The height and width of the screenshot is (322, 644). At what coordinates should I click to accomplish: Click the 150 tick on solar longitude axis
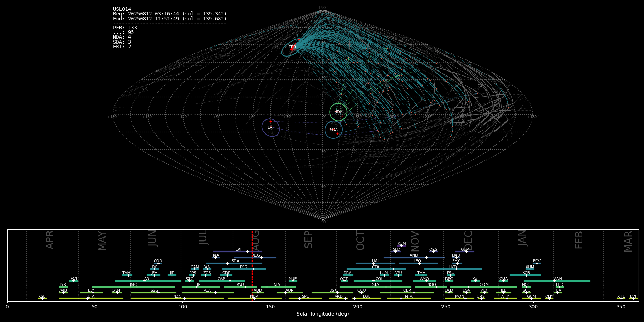coord(270,307)
